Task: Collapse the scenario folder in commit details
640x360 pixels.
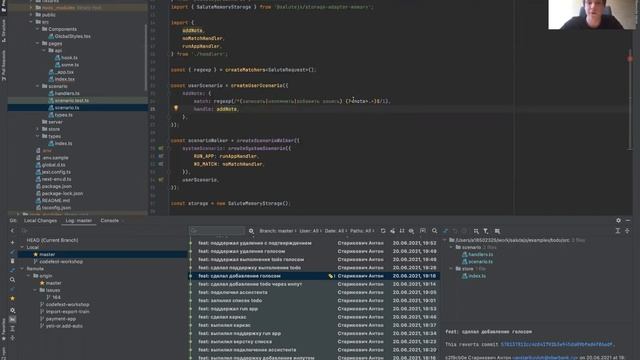Action: pos(451,247)
